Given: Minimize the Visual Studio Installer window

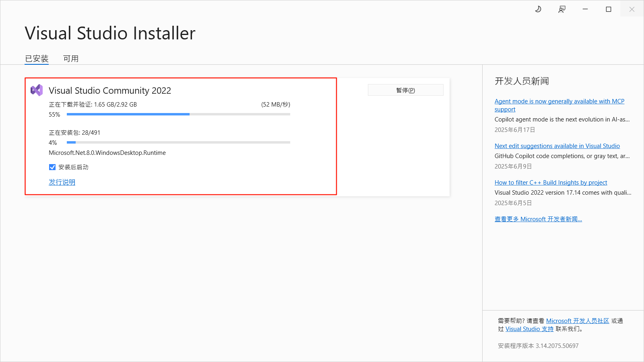Looking at the screenshot, I should [585, 9].
